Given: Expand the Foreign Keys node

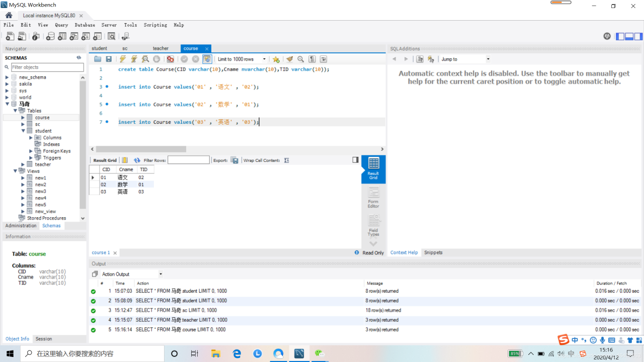Looking at the screenshot, I should click(x=31, y=151).
